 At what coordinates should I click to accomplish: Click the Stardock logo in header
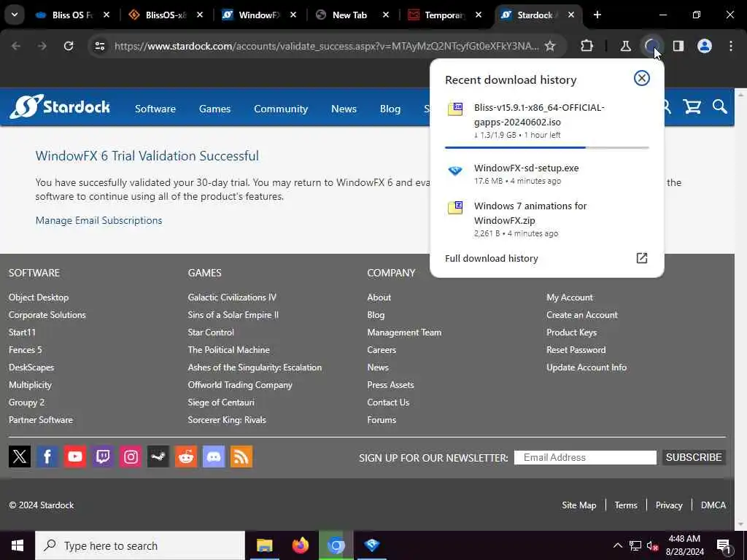pyautogui.click(x=60, y=106)
